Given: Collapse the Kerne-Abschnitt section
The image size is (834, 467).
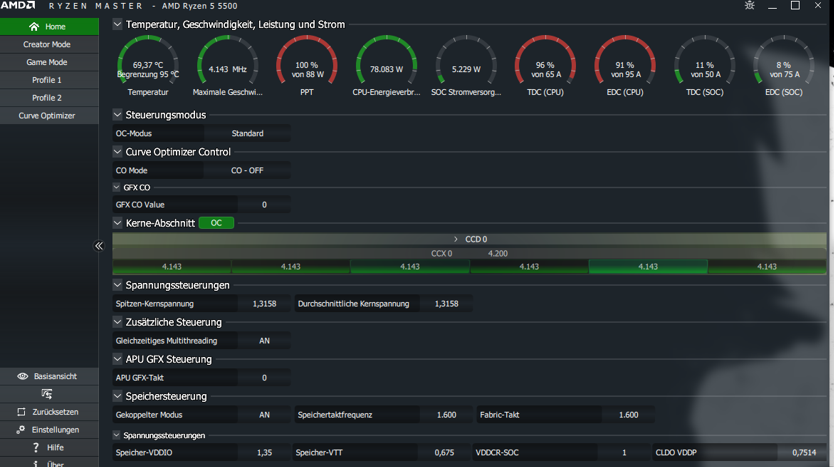Looking at the screenshot, I should click(118, 223).
